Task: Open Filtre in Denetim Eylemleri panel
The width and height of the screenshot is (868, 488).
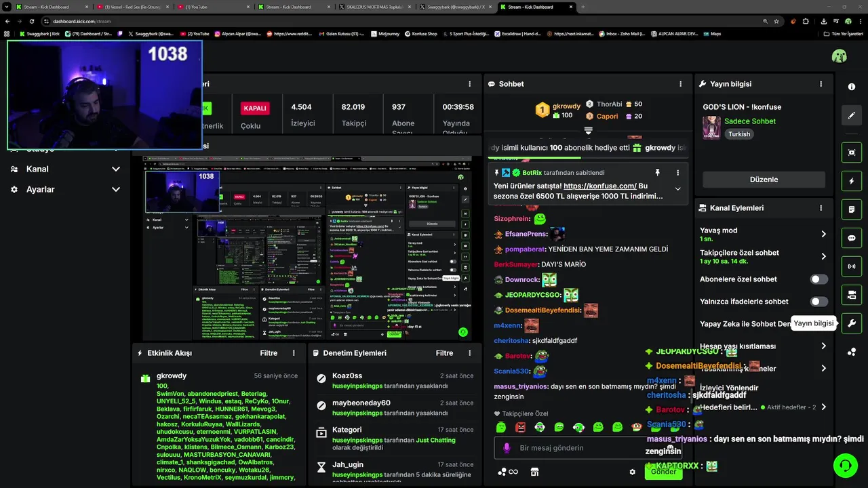Action: [444, 353]
